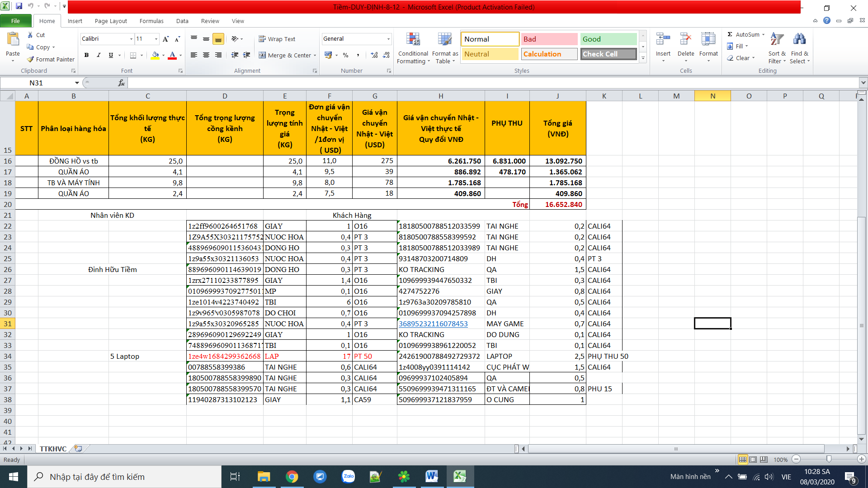Viewport: 868px width, 488px height.
Task: Click the Clear button in Editing
Action: (x=741, y=58)
